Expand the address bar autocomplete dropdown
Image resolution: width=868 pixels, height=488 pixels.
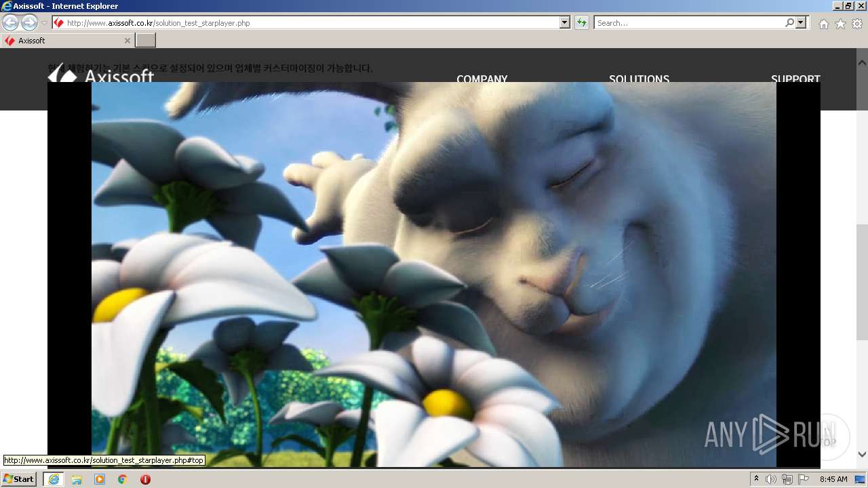565,23
